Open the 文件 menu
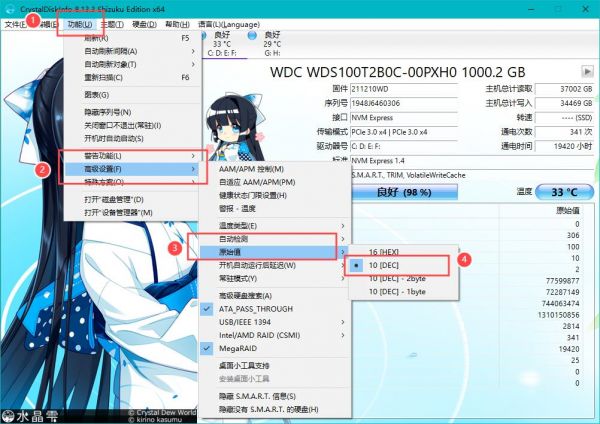This screenshot has height=424, width=600. [x=16, y=24]
